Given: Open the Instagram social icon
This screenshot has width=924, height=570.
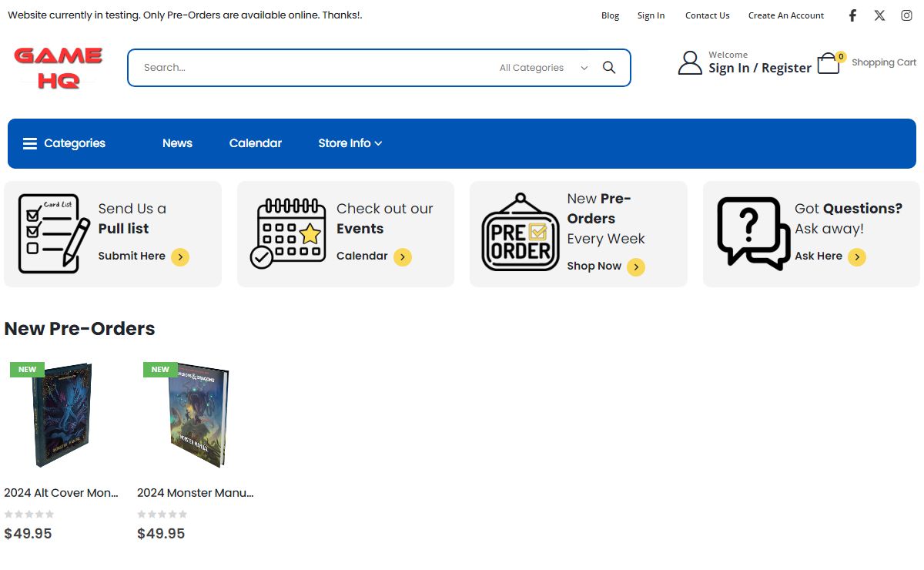Looking at the screenshot, I should [906, 15].
